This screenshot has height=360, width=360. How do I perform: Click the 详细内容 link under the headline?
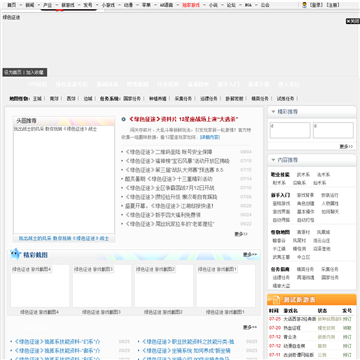tap(210, 137)
